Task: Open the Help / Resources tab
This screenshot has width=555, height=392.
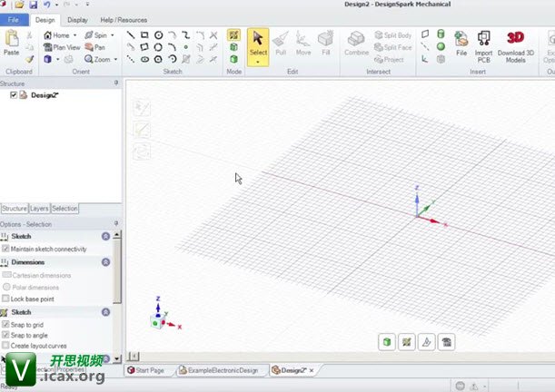Action: pyautogui.click(x=124, y=20)
